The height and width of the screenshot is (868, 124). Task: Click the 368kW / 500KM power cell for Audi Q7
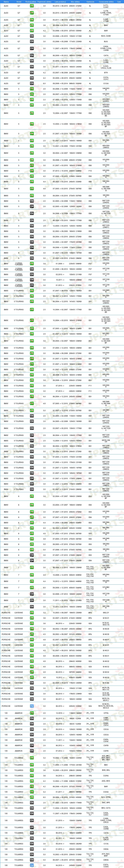click(x=75, y=83)
